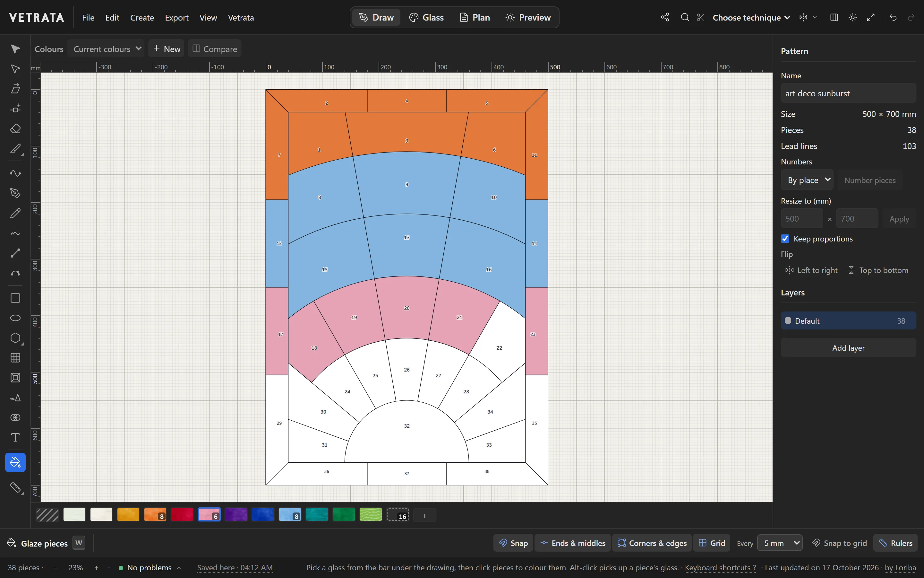Click the active Glaze pieces bucket tool
Image resolution: width=924 pixels, height=578 pixels.
pyautogui.click(x=15, y=462)
